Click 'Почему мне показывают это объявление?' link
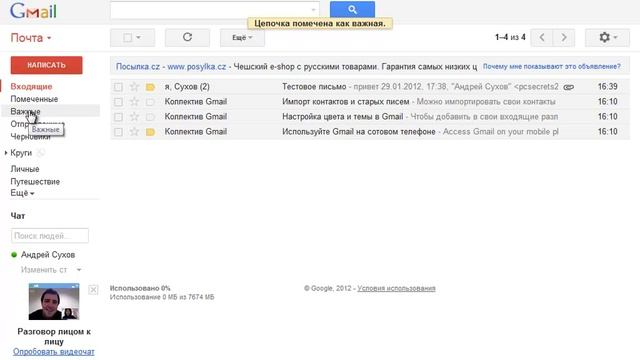 (552, 67)
